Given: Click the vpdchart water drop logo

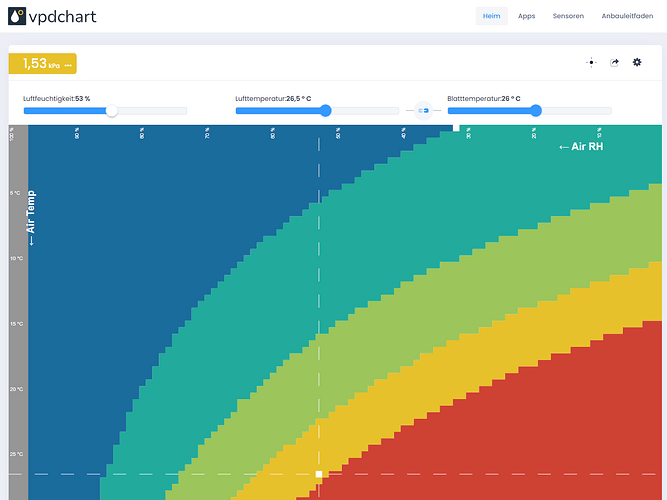Looking at the screenshot, I should click(17, 16).
